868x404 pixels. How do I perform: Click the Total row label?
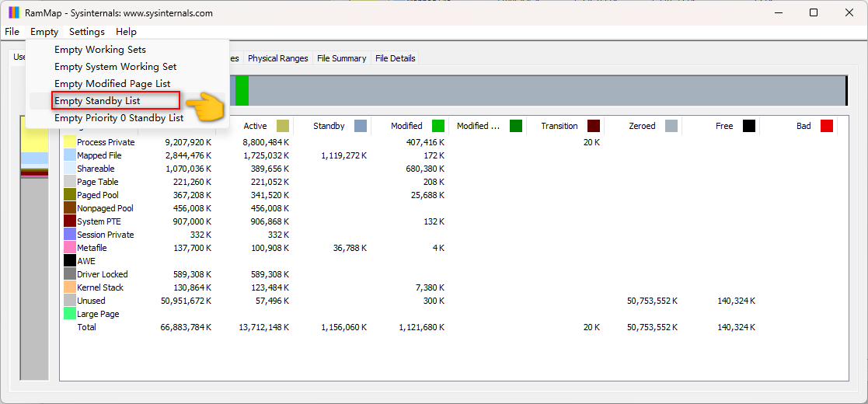(86, 327)
